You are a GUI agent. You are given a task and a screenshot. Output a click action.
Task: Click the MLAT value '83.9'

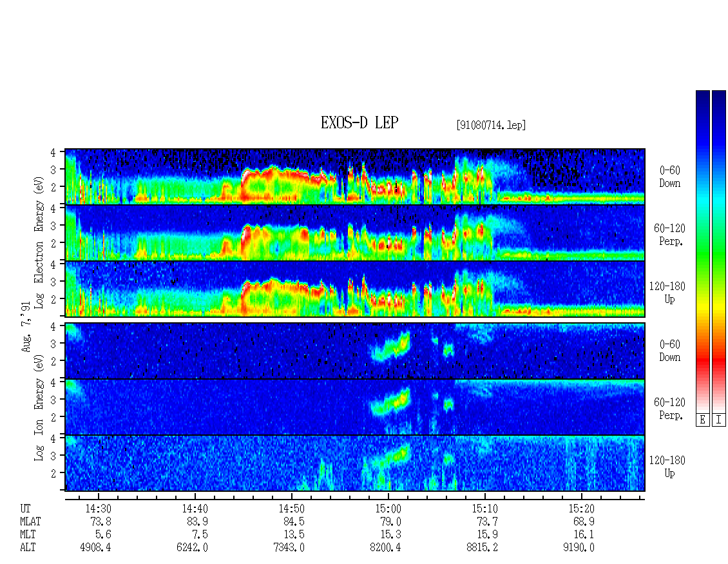pos(197,521)
